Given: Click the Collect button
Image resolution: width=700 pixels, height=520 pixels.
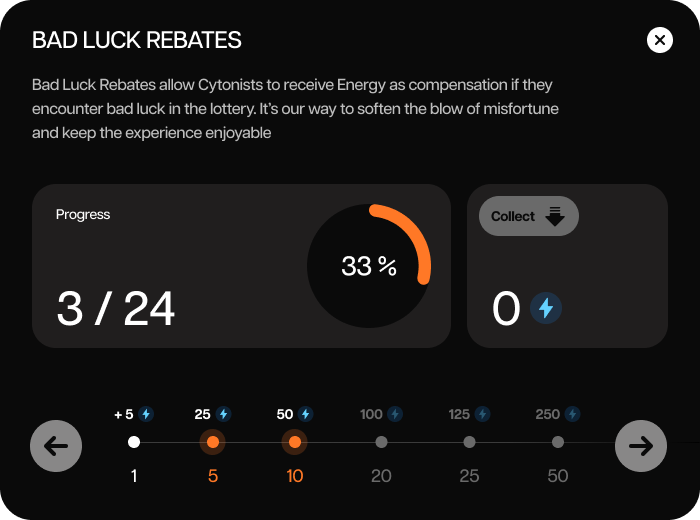Looking at the screenshot, I should point(528,216).
